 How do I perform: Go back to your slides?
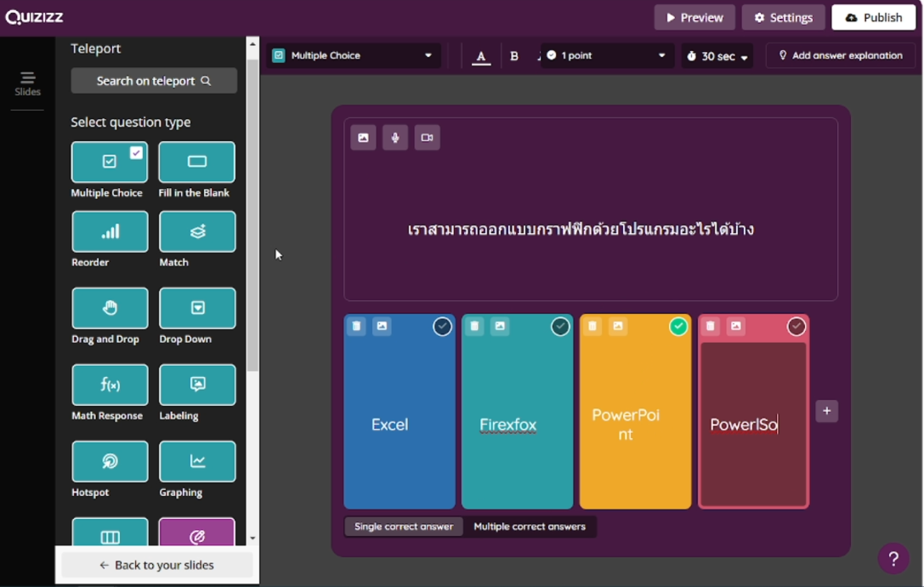tap(156, 565)
